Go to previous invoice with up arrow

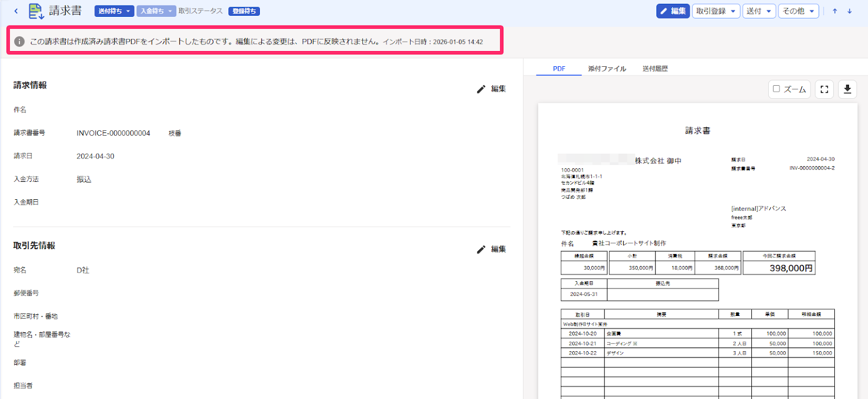pyautogui.click(x=835, y=11)
